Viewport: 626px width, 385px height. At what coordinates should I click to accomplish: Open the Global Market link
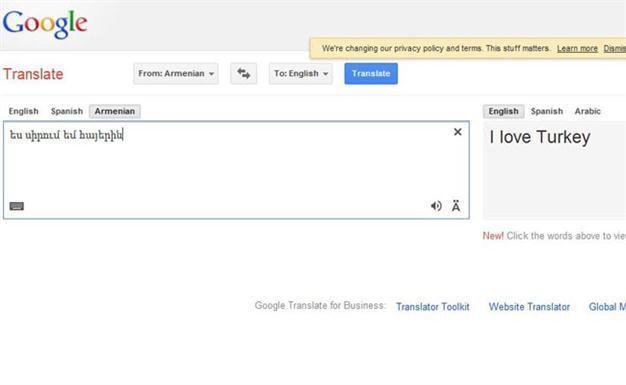click(607, 307)
